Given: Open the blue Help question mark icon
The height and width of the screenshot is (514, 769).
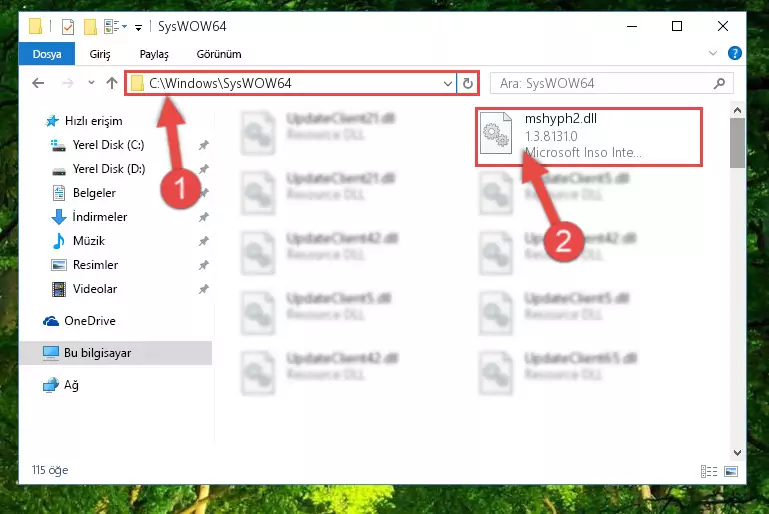Looking at the screenshot, I should pos(734,53).
